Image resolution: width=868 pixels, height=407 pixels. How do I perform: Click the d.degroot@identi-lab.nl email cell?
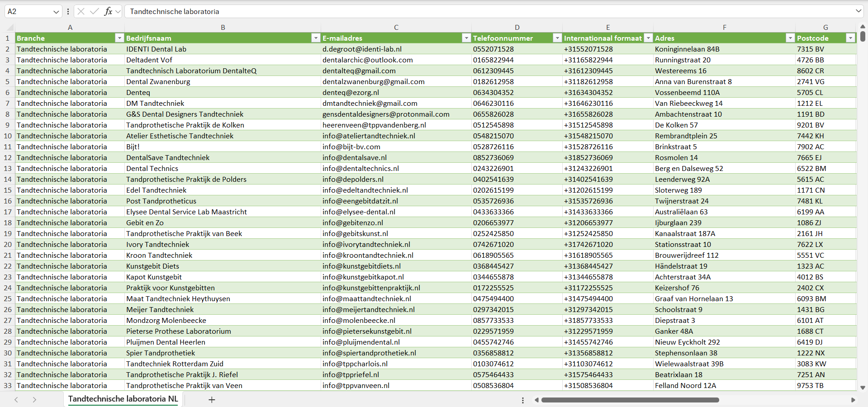362,49
